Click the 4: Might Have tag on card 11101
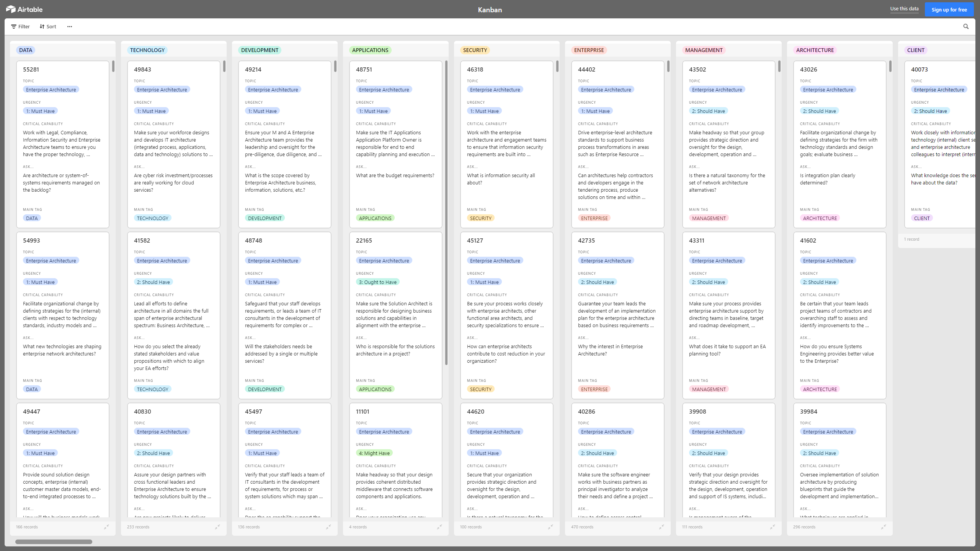The width and height of the screenshot is (980, 551). [x=374, y=453]
